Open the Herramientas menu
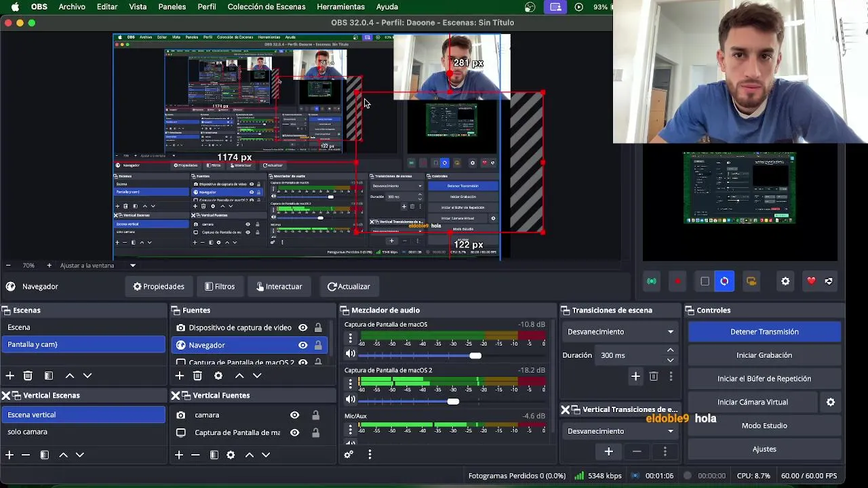868x488 pixels. [x=340, y=7]
